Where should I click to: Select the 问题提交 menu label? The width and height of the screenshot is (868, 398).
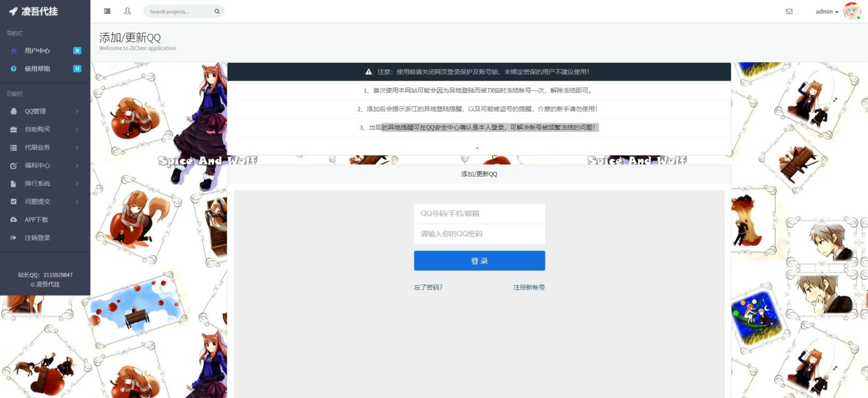(x=37, y=202)
